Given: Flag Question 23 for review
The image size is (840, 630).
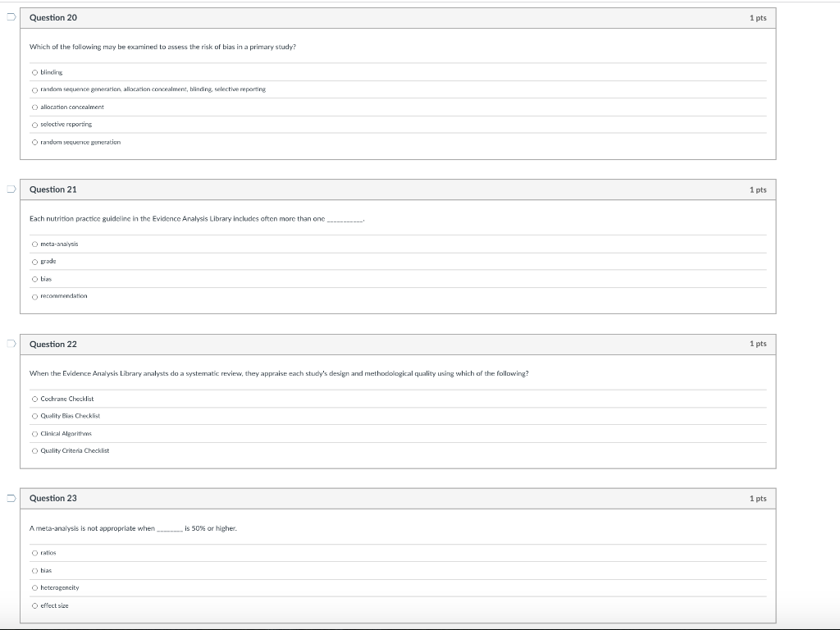Looking at the screenshot, I should click(x=11, y=498).
